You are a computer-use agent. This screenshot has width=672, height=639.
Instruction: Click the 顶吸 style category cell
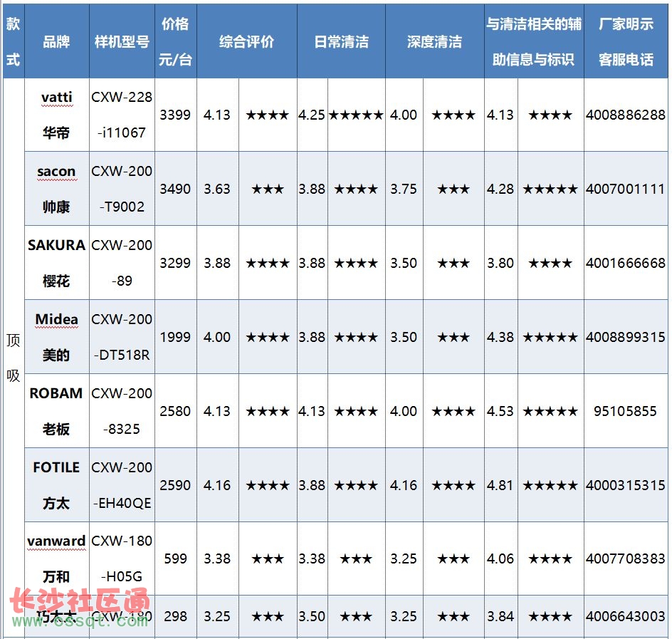click(x=14, y=358)
